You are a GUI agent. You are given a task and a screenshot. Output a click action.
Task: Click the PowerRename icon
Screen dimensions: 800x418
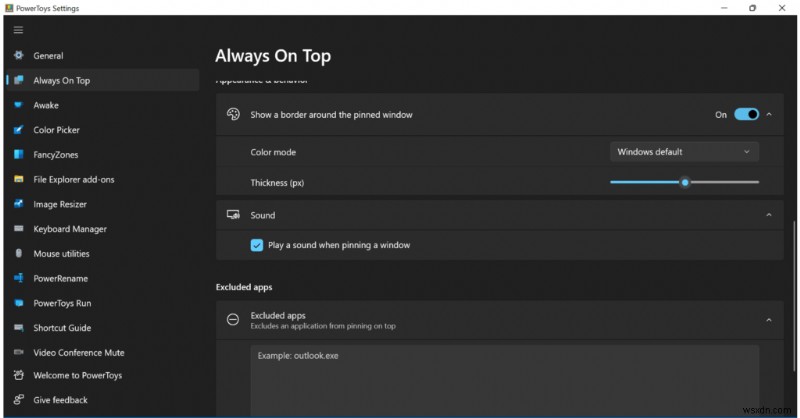[x=19, y=278]
